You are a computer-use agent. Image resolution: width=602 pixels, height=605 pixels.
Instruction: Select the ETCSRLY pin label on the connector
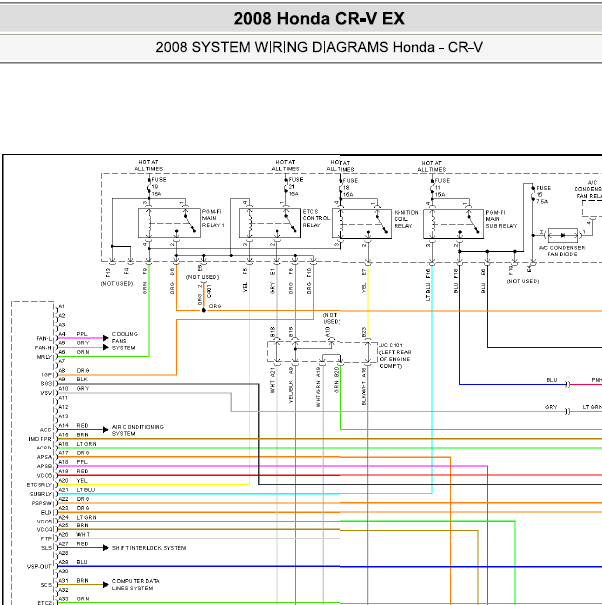[39, 482]
